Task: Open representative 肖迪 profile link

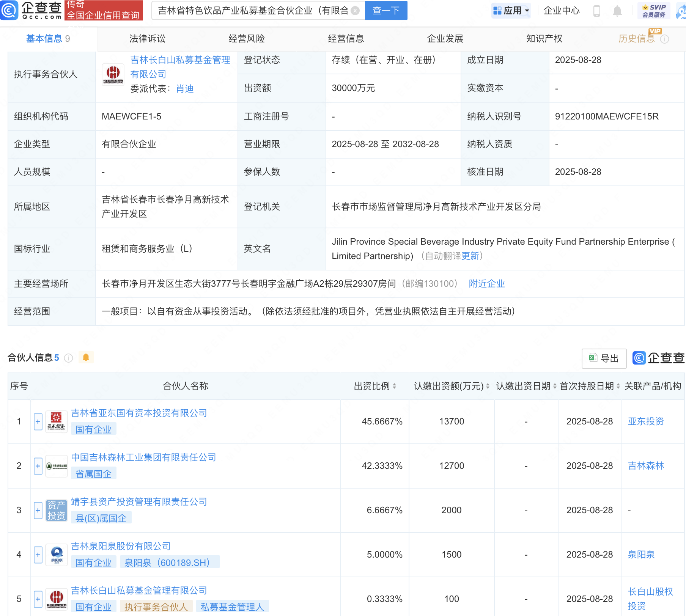Action: [185, 89]
